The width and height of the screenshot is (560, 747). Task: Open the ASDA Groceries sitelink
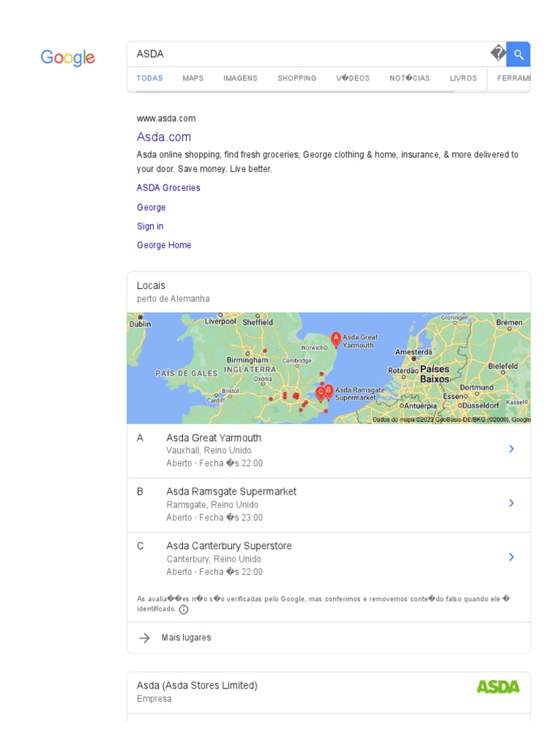point(168,188)
